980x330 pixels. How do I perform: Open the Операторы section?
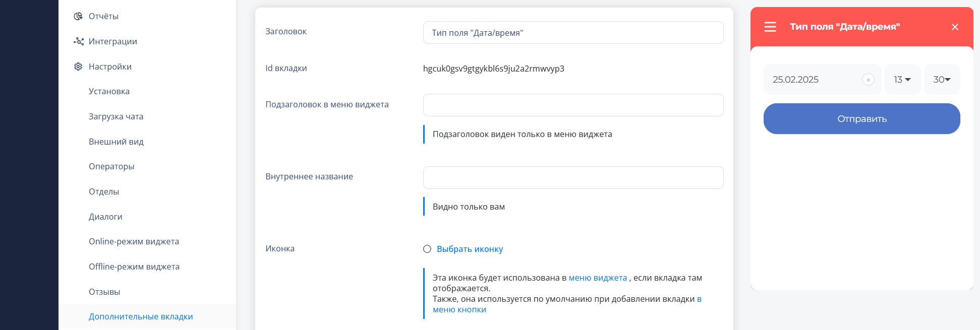pyautogui.click(x=111, y=166)
